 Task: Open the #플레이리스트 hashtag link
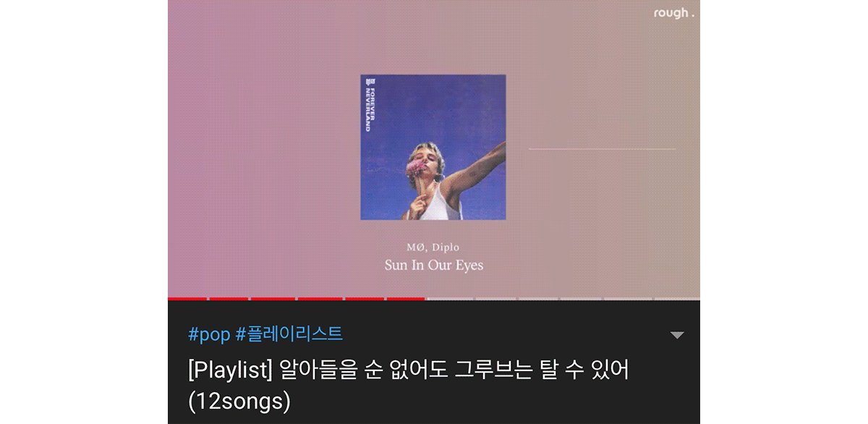289,334
